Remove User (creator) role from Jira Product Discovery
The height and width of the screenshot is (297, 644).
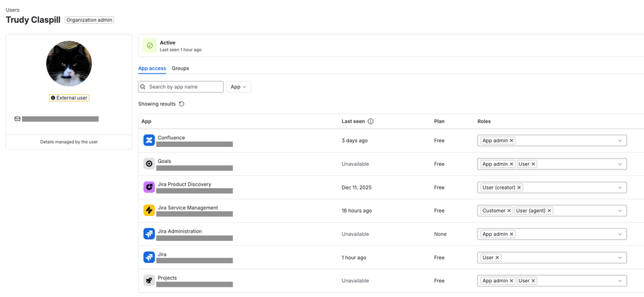click(519, 187)
